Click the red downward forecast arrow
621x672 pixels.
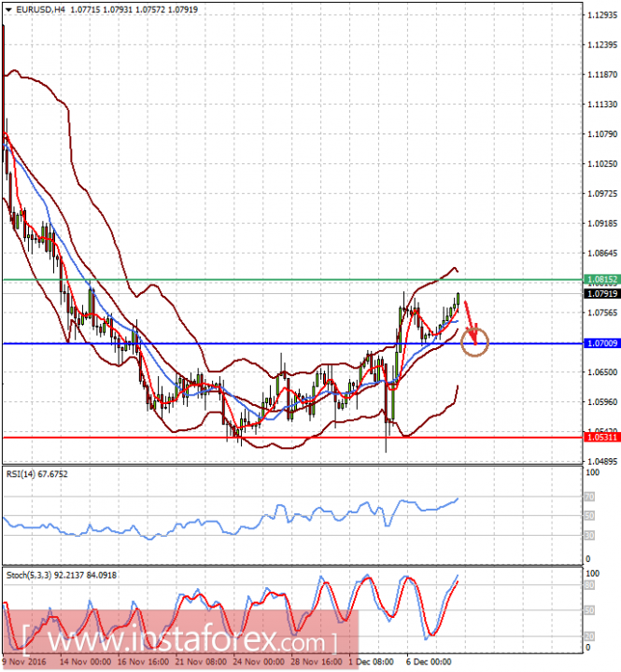471,323
